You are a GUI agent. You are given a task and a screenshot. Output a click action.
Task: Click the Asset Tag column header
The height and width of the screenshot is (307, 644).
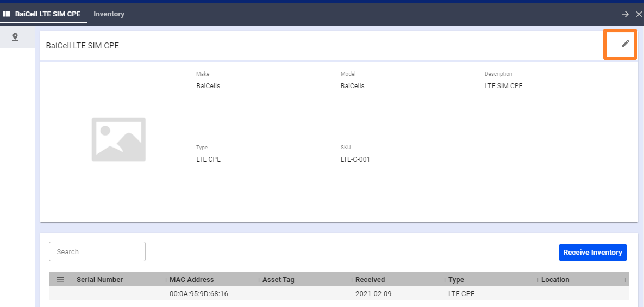[x=278, y=279]
